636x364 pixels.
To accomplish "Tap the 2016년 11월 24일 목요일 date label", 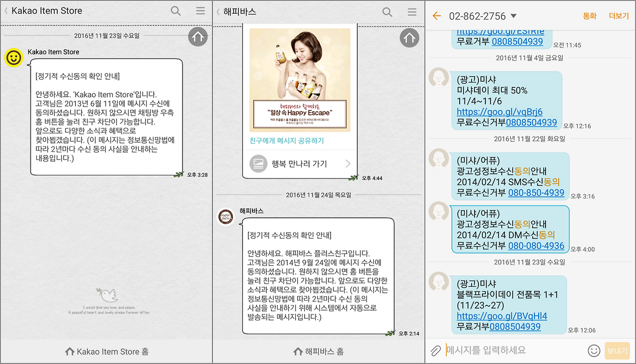I will coord(318,195).
